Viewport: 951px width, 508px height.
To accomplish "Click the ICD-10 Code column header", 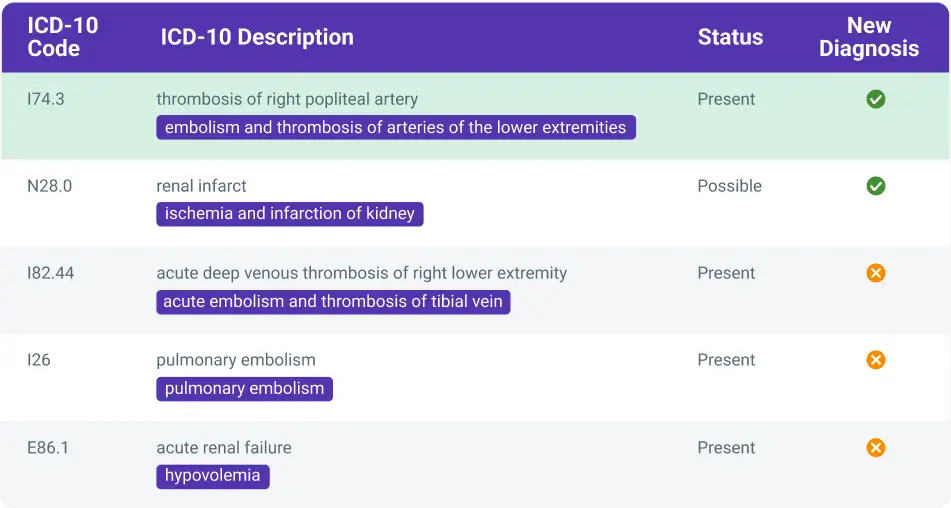I will (x=62, y=37).
